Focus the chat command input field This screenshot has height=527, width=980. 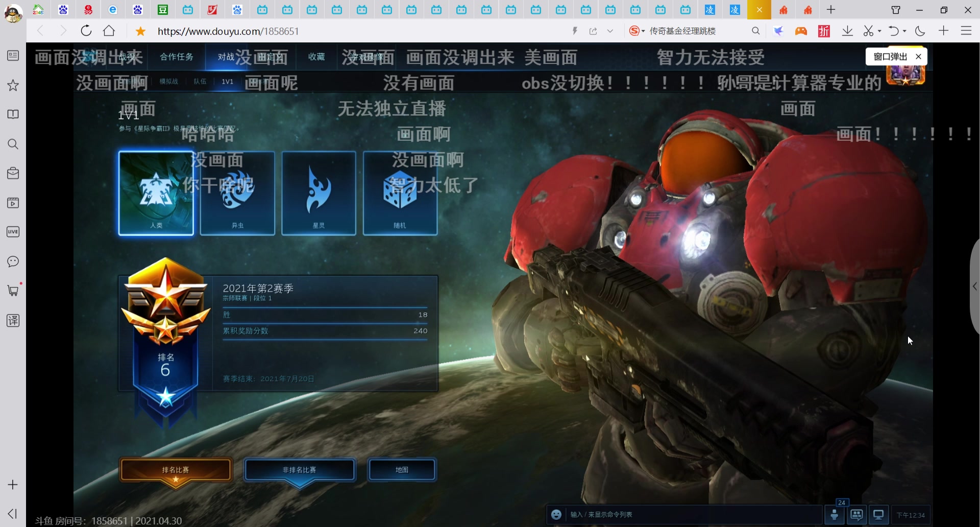tap(694, 514)
